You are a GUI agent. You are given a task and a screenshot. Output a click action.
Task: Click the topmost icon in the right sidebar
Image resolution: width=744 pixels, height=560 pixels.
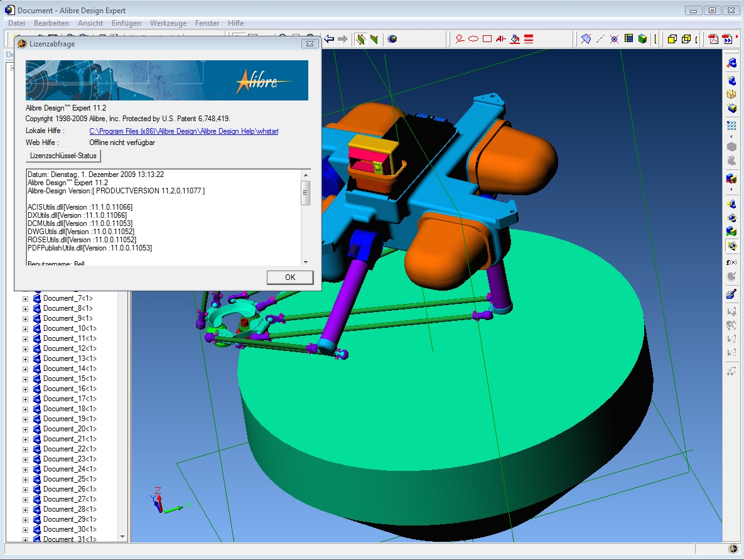[731, 63]
